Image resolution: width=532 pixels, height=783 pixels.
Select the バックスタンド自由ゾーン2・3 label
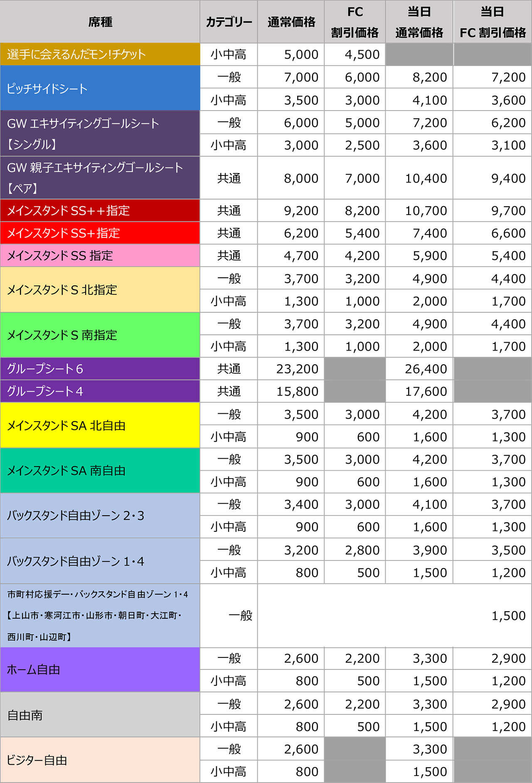coord(100,515)
